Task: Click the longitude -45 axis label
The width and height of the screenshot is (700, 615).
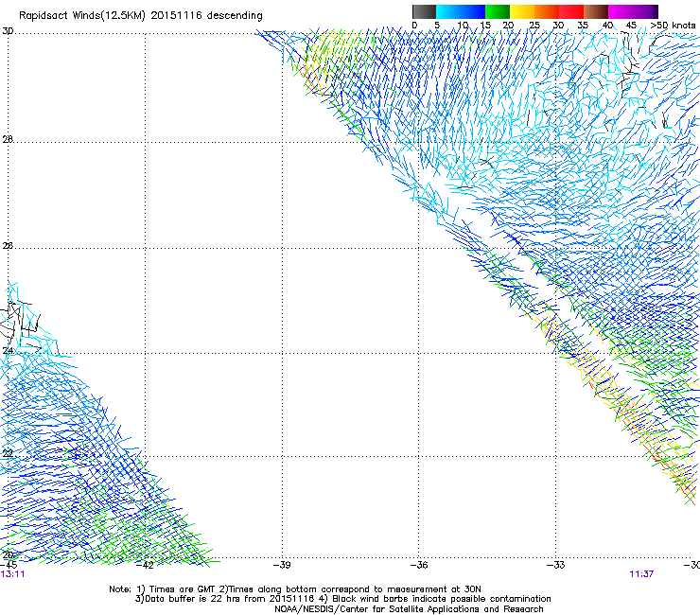Action: (x=9, y=565)
